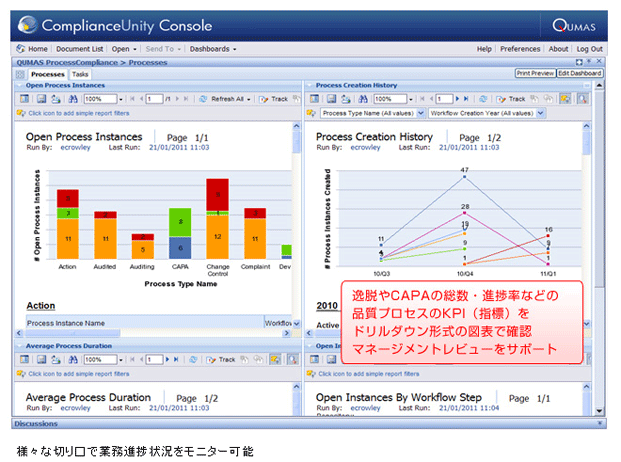Expand the Discussions panel at the bottom
Viewport: 621px width, 462px height.
(x=601, y=424)
